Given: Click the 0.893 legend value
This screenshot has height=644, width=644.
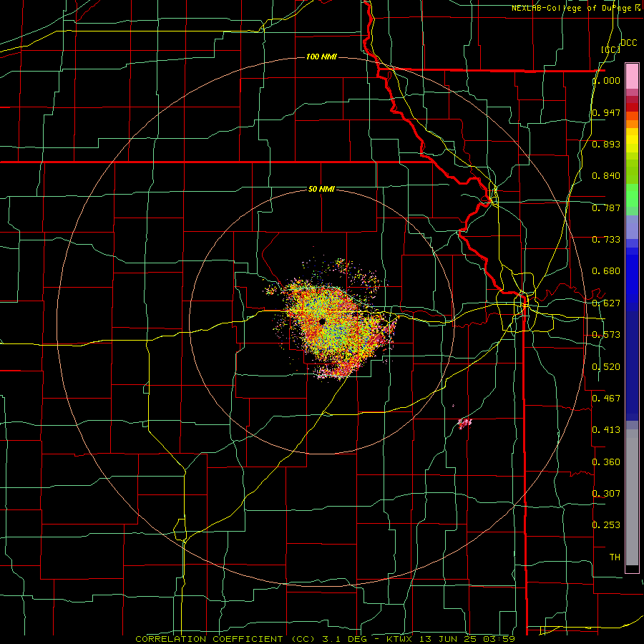Looking at the screenshot, I should pyautogui.click(x=606, y=144).
